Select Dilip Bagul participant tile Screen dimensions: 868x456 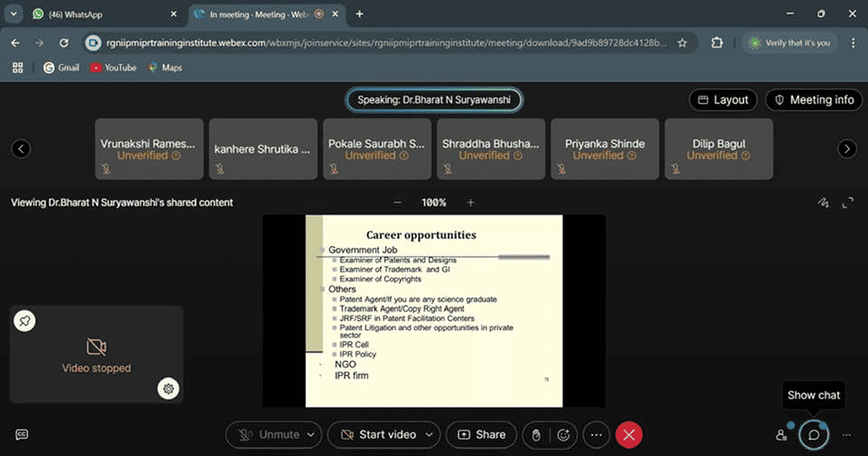click(719, 148)
